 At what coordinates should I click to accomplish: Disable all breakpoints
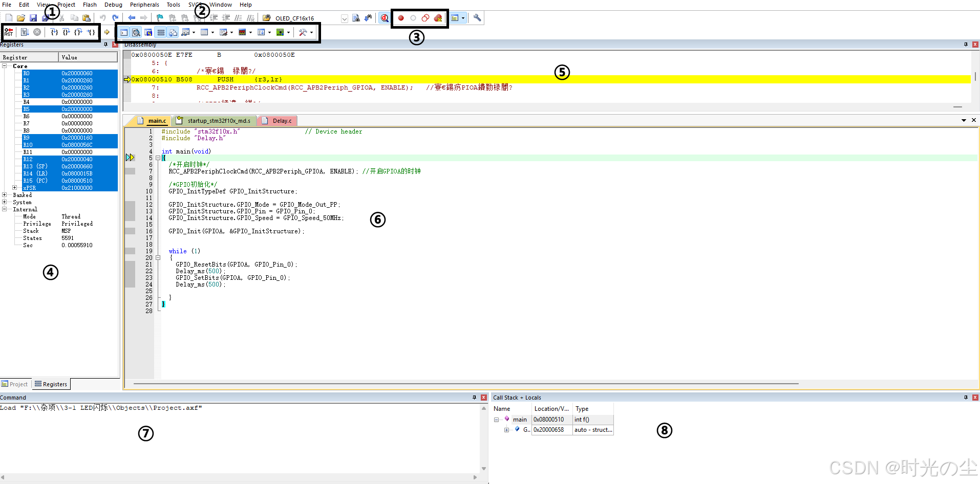(425, 18)
